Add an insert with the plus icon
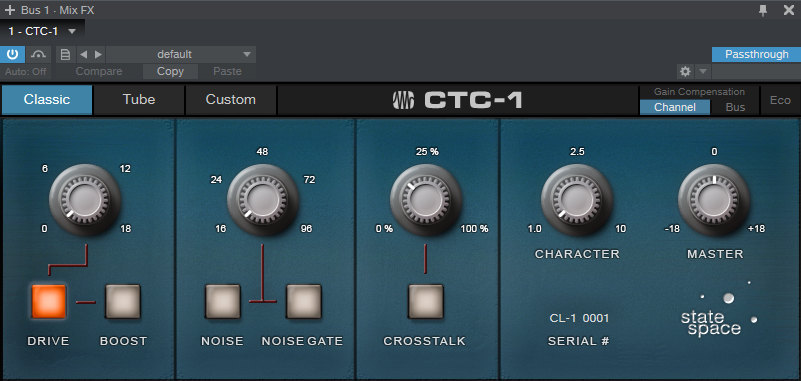Viewport: 801px width, 381px height. coord(9,10)
